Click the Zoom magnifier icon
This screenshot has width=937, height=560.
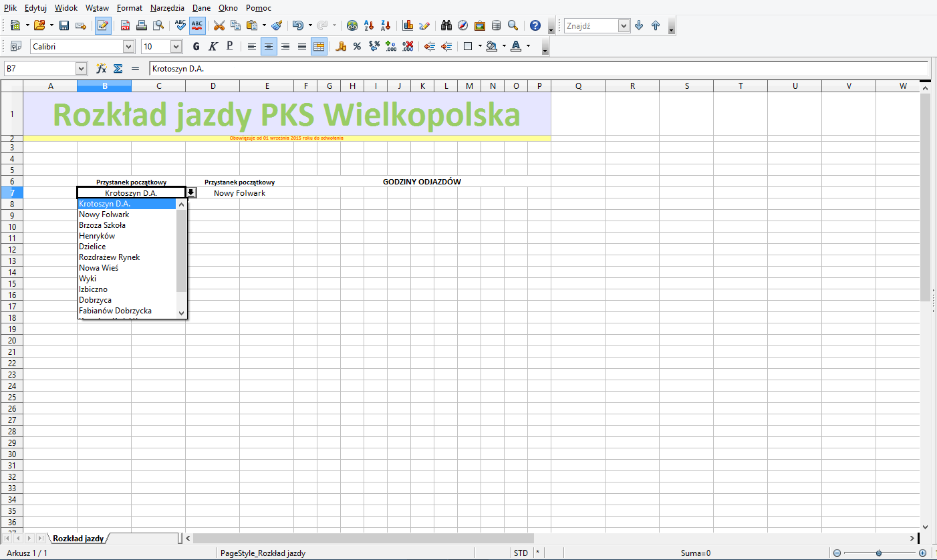click(513, 25)
